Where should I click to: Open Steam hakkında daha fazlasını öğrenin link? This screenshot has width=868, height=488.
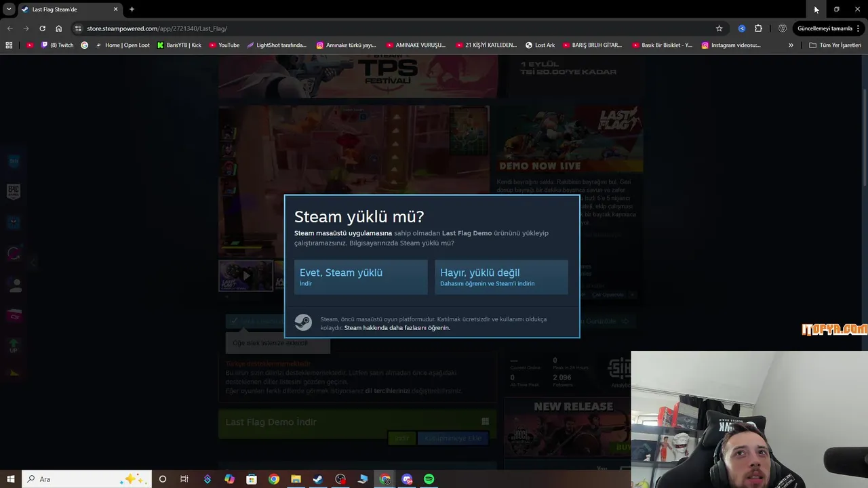click(x=397, y=328)
